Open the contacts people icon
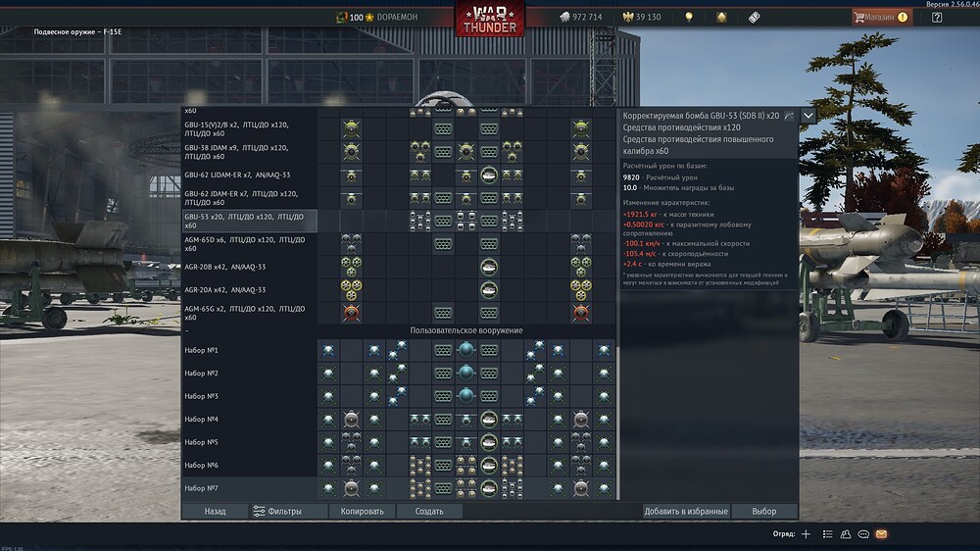Screen dimensions: 980x551 tap(846, 534)
